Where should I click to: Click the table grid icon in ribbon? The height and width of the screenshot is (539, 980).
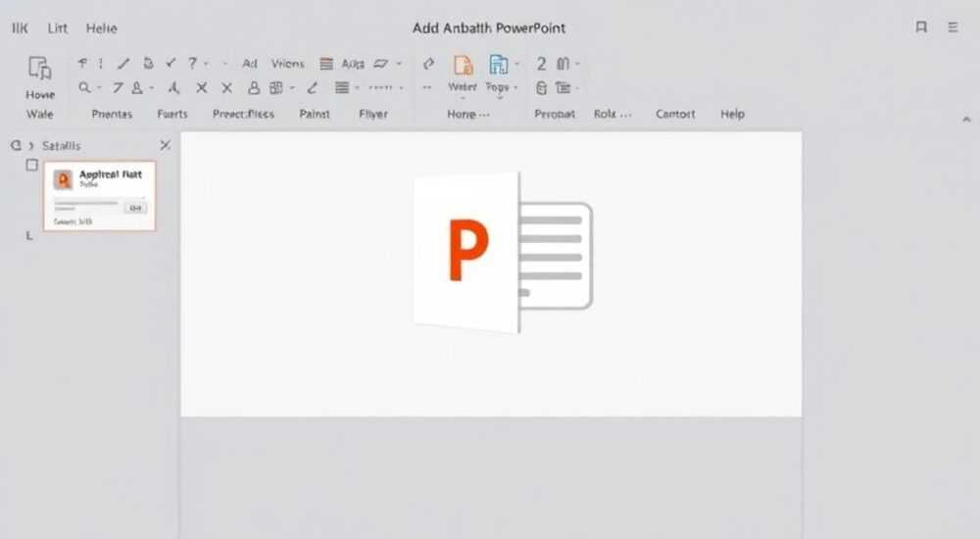(275, 87)
